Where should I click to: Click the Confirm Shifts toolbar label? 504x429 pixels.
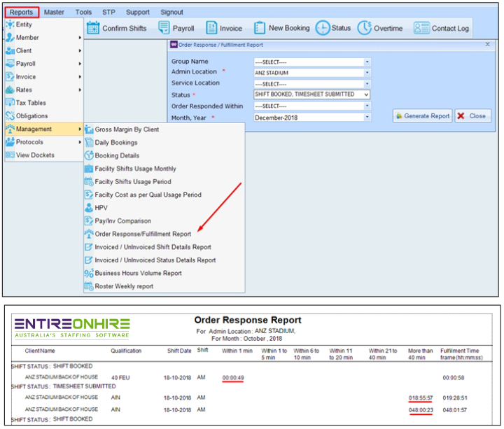(125, 28)
